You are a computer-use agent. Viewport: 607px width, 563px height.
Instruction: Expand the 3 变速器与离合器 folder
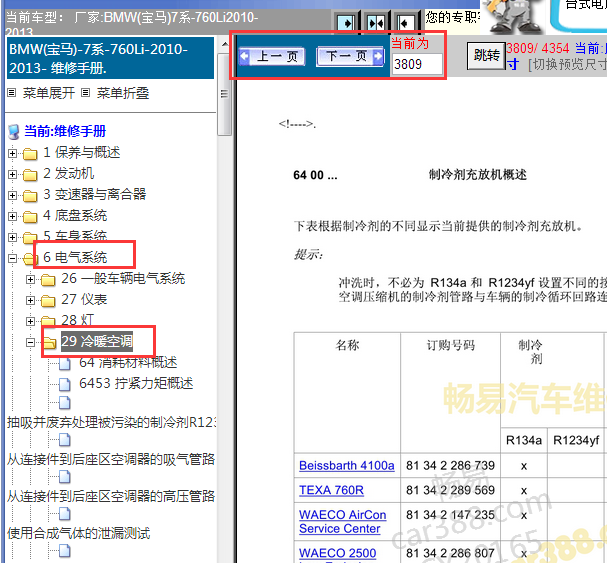click(x=12, y=195)
